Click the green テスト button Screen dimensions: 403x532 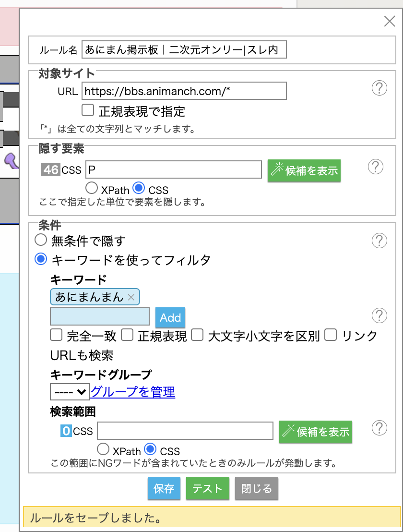[x=207, y=489]
